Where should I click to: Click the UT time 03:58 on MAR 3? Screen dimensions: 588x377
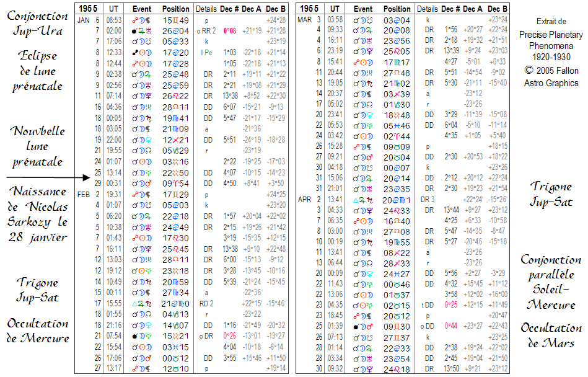coord(335,19)
